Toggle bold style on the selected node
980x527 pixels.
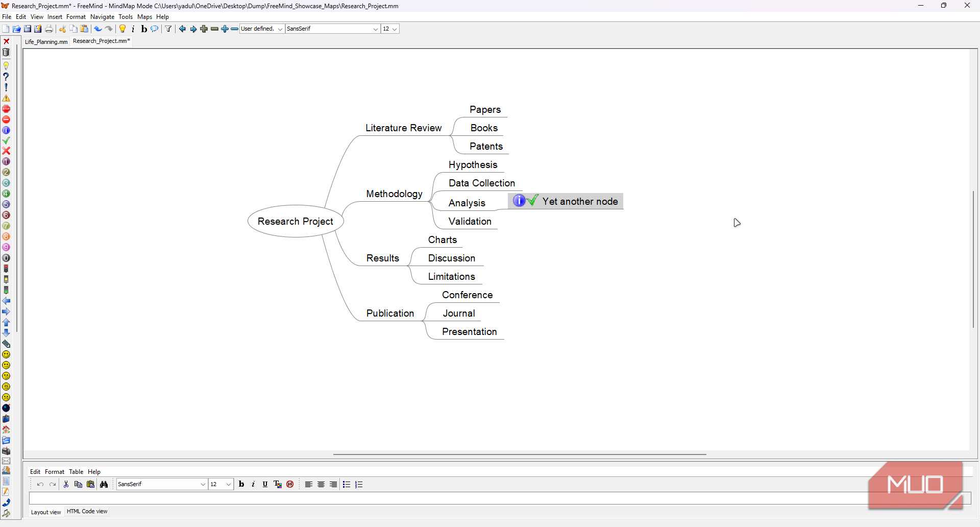tap(144, 29)
